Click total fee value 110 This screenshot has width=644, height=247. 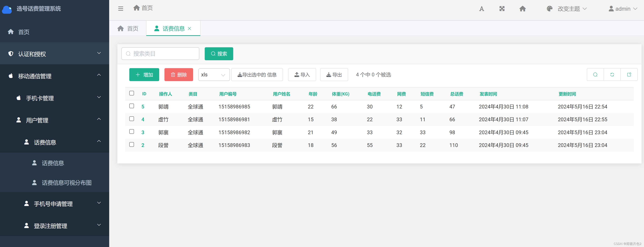(x=453, y=145)
